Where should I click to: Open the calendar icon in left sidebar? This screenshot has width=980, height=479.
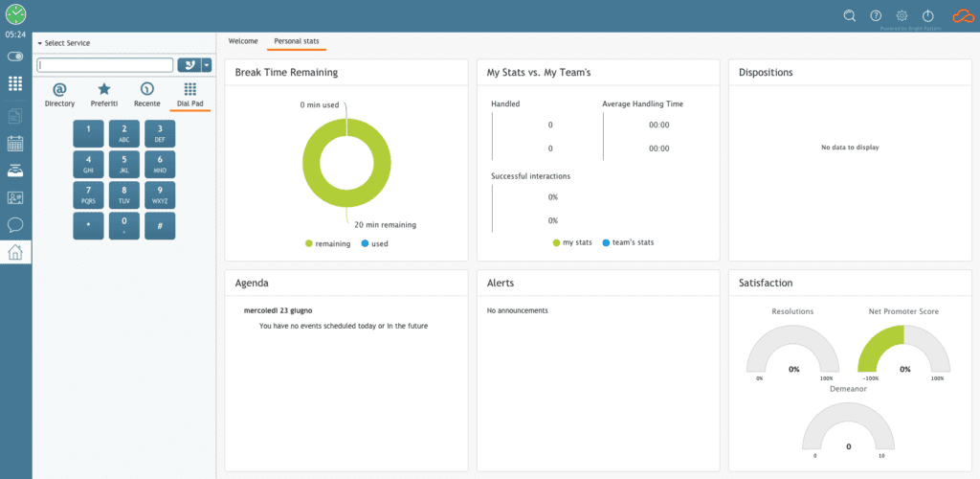[15, 143]
